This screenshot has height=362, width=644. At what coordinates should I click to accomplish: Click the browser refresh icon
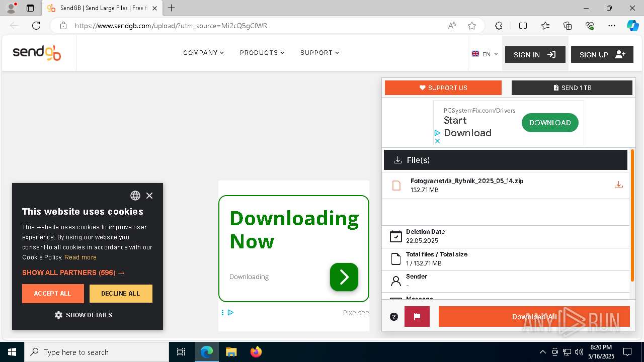point(36,26)
